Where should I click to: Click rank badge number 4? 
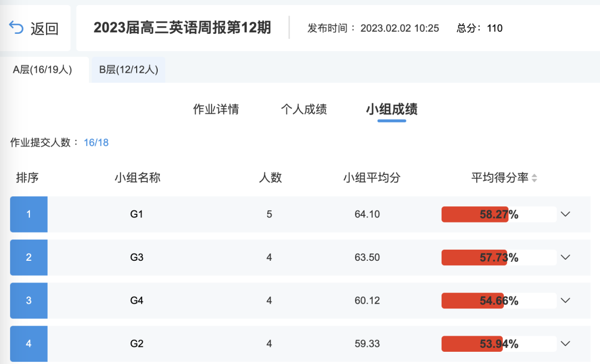29,343
